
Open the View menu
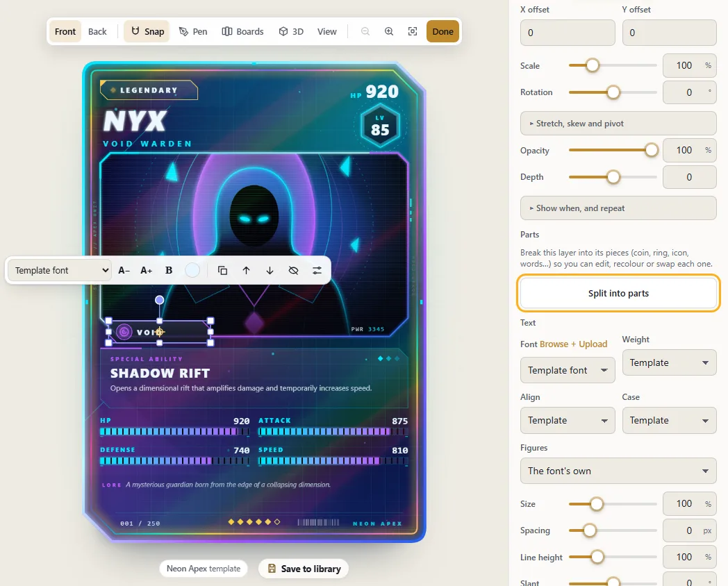327,31
